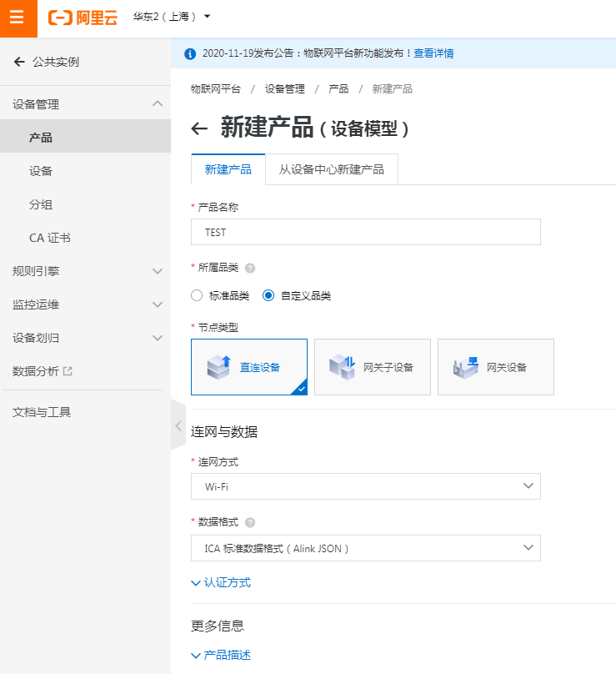Switch to the 新建产品 tab
Screen dimensions: 616x674
(x=228, y=169)
